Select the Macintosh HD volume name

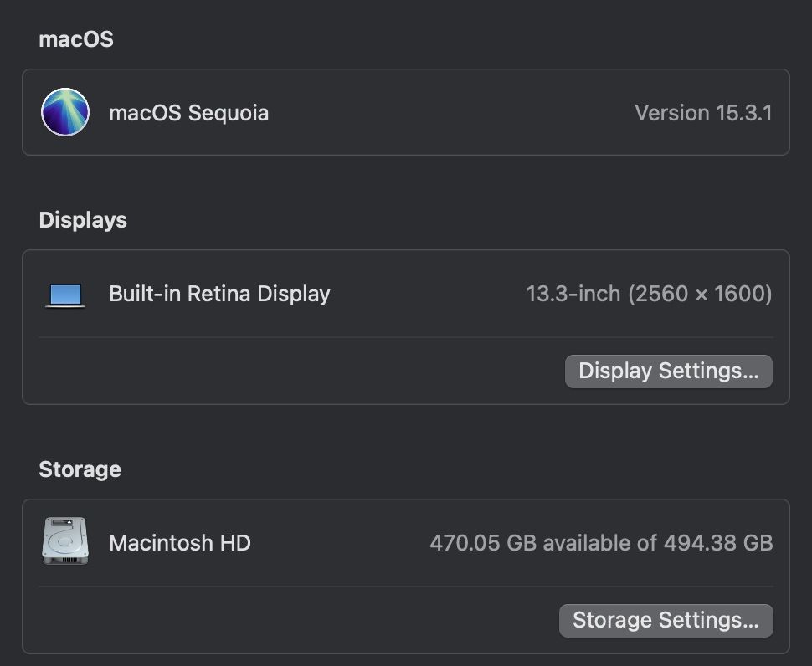click(x=180, y=543)
